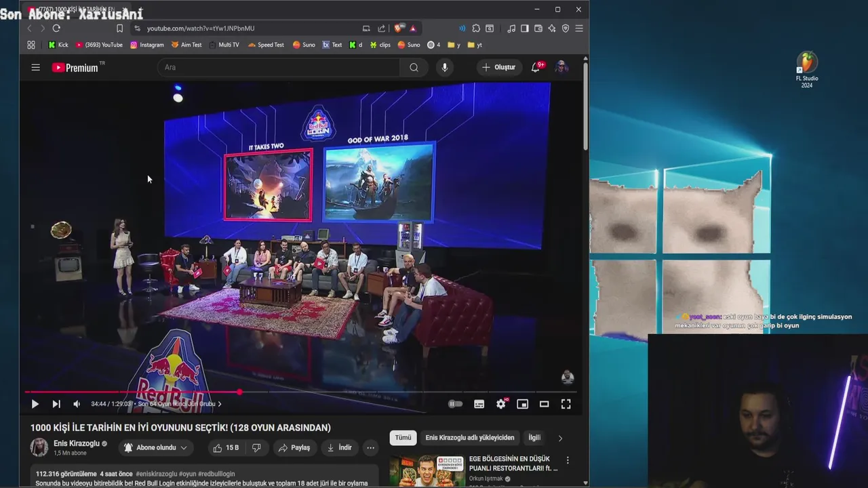Open FL Studio 2024 desktop shortcut
The image size is (868, 488).
coord(807,70)
